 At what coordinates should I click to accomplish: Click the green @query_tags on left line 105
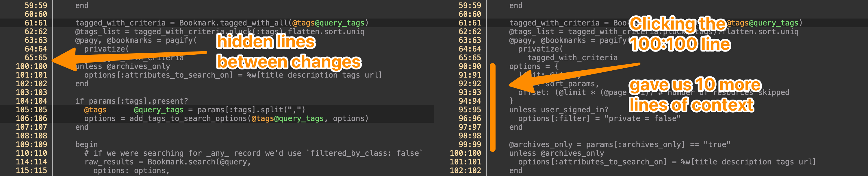tap(158, 110)
